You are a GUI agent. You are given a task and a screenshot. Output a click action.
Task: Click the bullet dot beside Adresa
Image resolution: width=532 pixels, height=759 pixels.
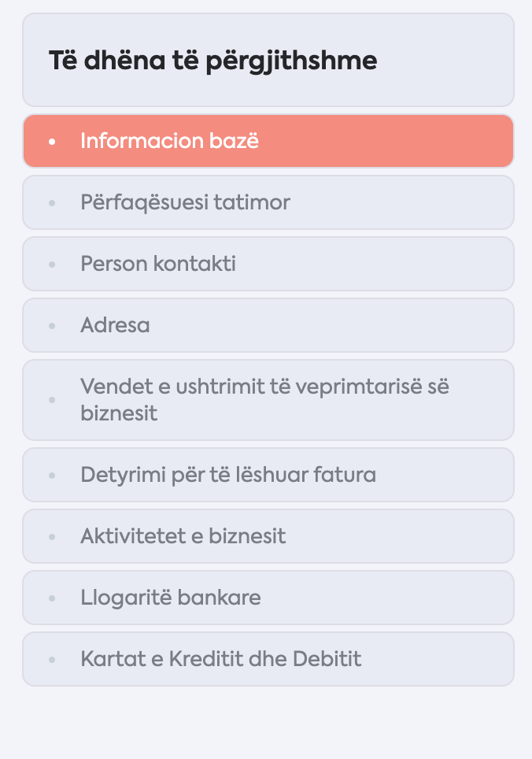pyautogui.click(x=52, y=326)
